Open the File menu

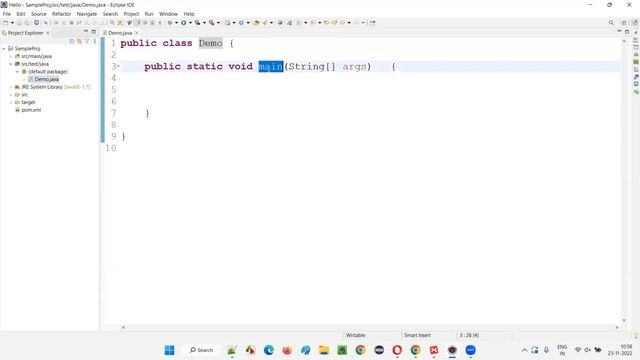coord(7,14)
